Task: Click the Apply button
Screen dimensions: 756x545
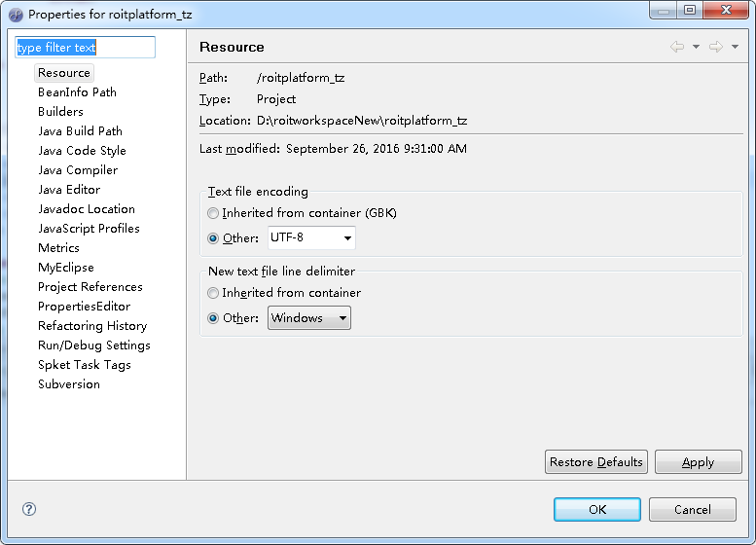Action: [699, 462]
